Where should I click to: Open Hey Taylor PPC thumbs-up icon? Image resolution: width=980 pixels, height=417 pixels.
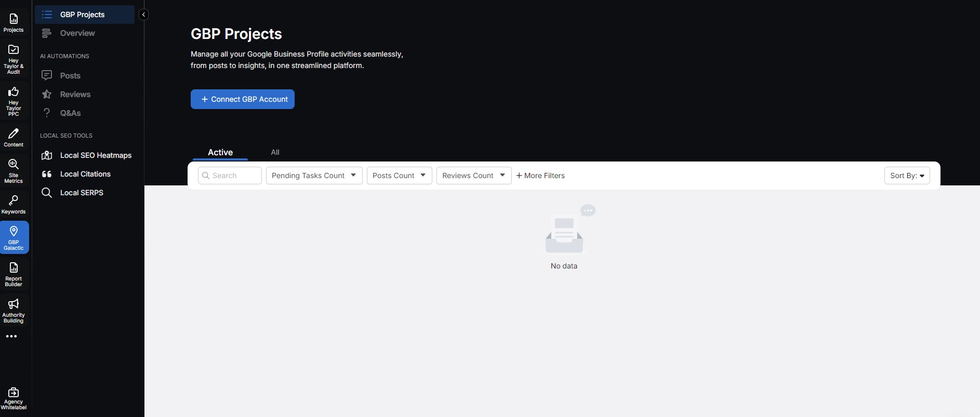(x=14, y=101)
